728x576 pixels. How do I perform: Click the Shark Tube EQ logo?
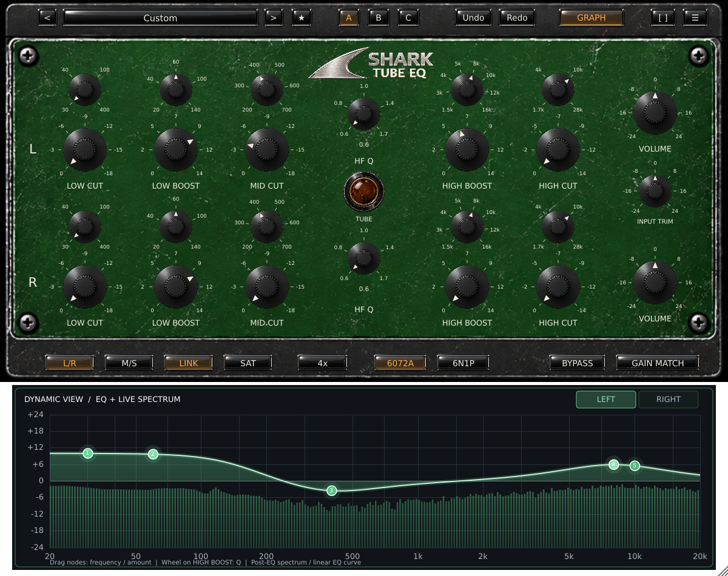coord(371,64)
